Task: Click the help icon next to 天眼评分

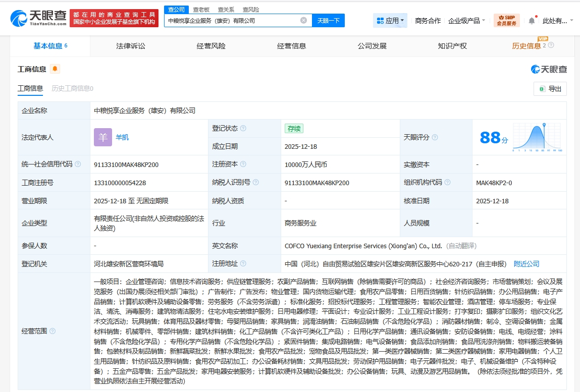Action: tap(435, 137)
